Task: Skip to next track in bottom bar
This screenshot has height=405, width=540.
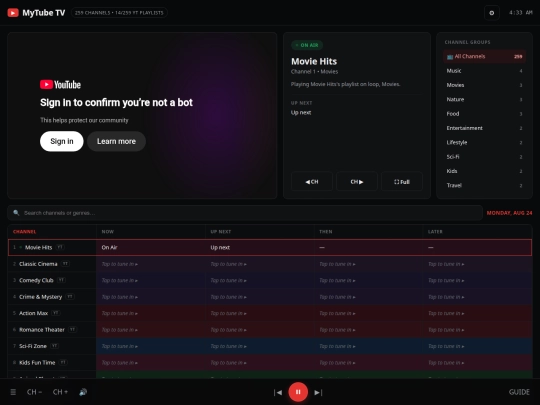Action: click(318, 392)
